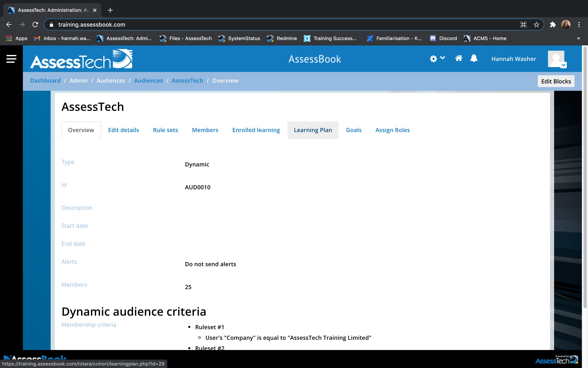
Task: Open the Apps bookmark
Action: (x=17, y=38)
